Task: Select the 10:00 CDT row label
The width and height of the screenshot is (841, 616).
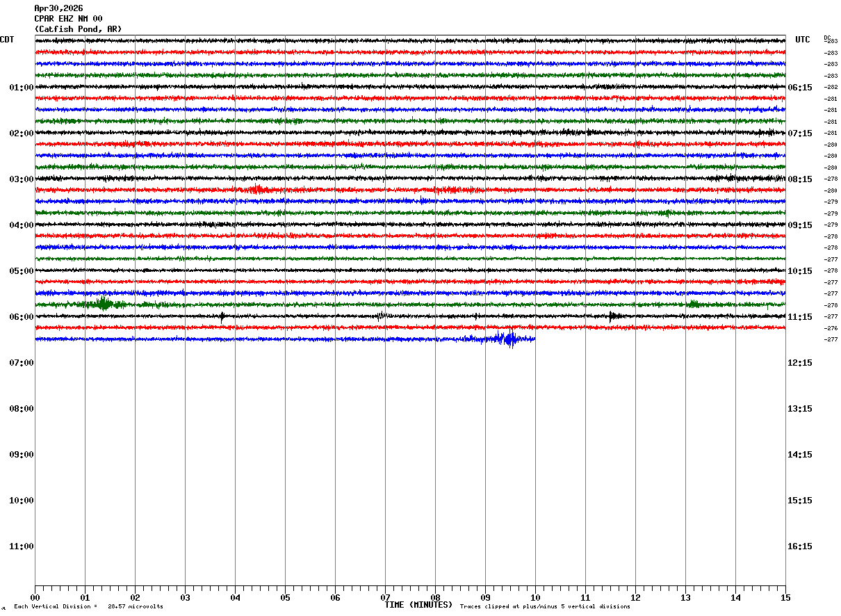Action: pyautogui.click(x=22, y=500)
